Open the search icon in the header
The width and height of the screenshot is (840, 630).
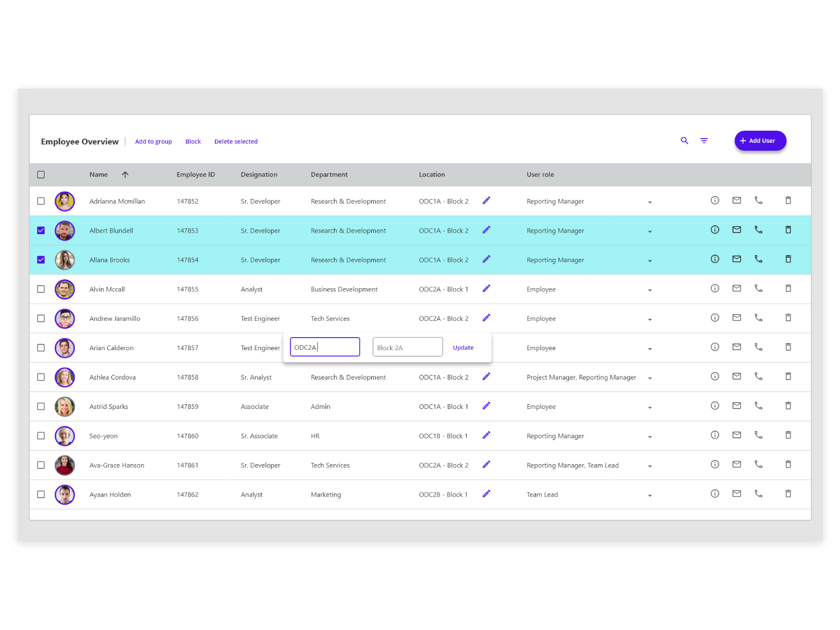(685, 141)
